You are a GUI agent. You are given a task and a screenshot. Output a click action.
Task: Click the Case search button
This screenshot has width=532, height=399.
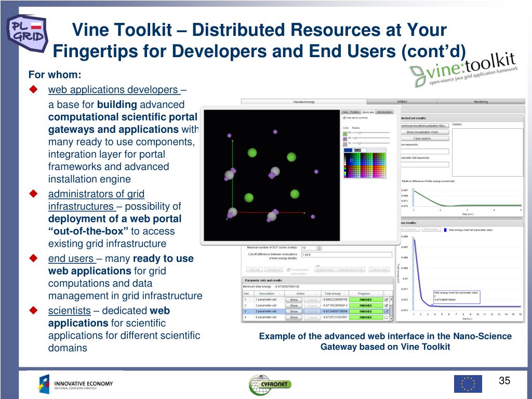coord(425,138)
